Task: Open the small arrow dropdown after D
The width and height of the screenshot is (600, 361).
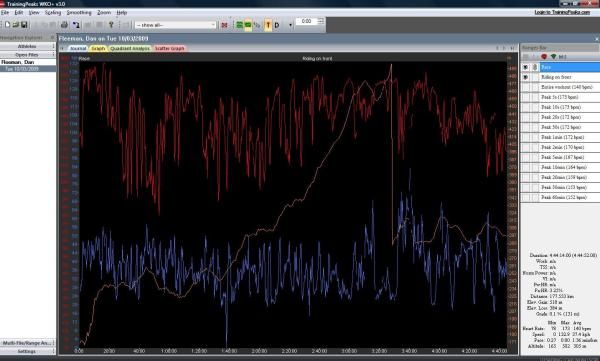Action: pyautogui.click(x=290, y=25)
